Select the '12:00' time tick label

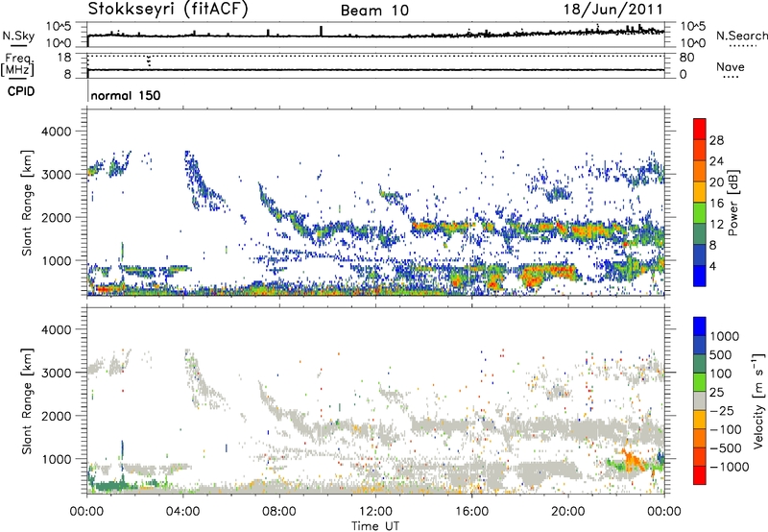pos(375,512)
